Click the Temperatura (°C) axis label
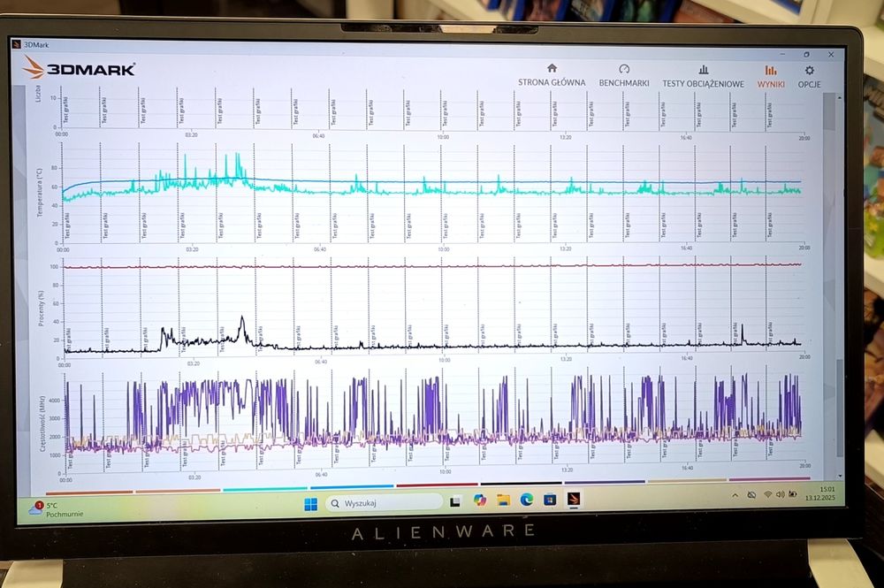The height and width of the screenshot is (588, 884). 40,193
